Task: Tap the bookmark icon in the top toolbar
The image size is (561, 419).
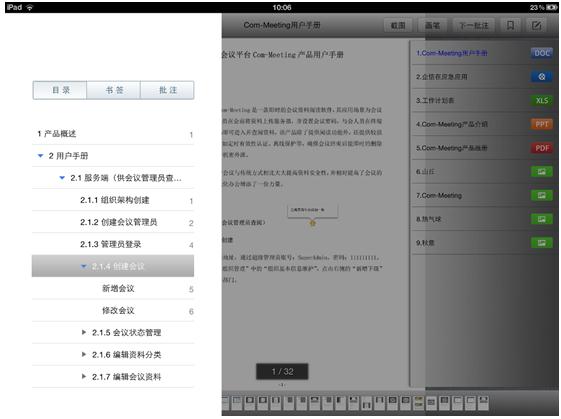Action: 510,25
